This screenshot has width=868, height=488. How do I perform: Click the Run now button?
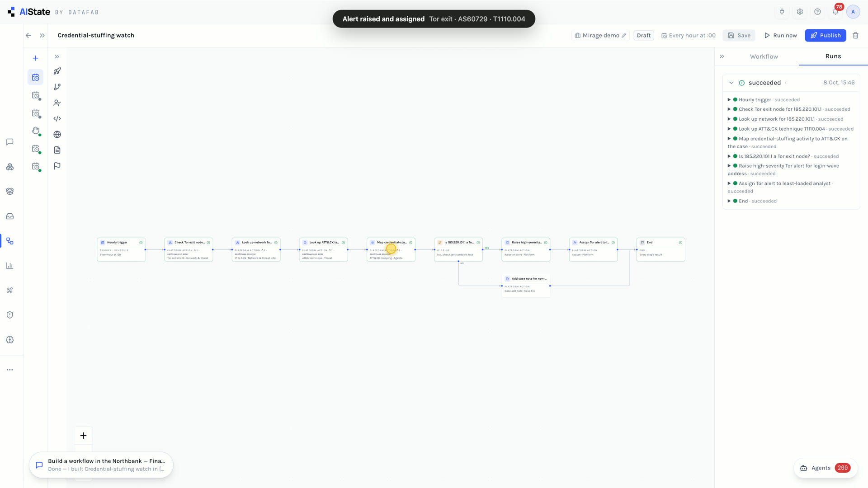click(781, 35)
